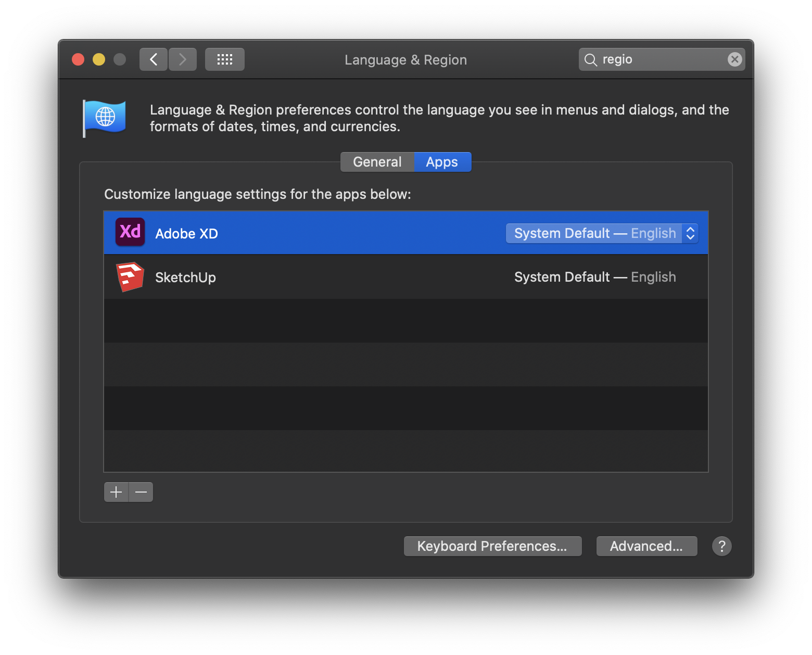Switch to the General tab
This screenshot has height=655, width=812.
(x=377, y=161)
